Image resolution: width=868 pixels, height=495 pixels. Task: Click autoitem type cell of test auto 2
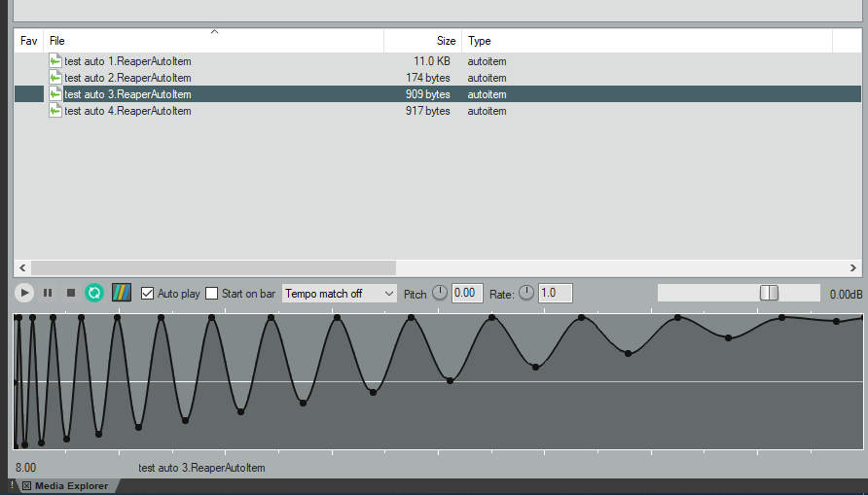(x=487, y=78)
